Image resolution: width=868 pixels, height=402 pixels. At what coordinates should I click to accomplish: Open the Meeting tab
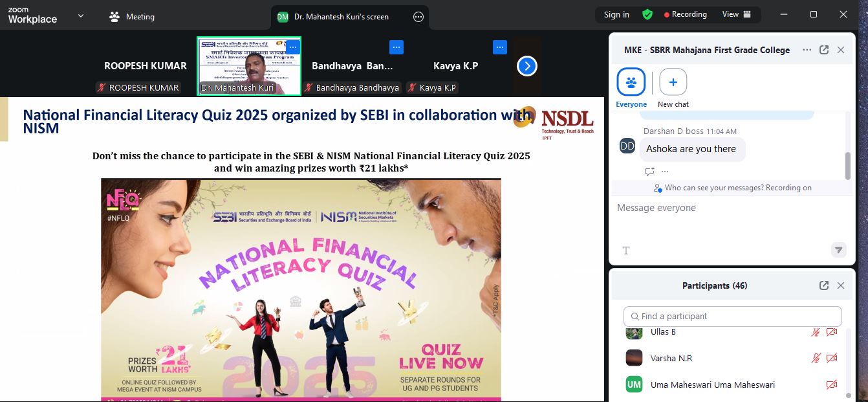[132, 17]
